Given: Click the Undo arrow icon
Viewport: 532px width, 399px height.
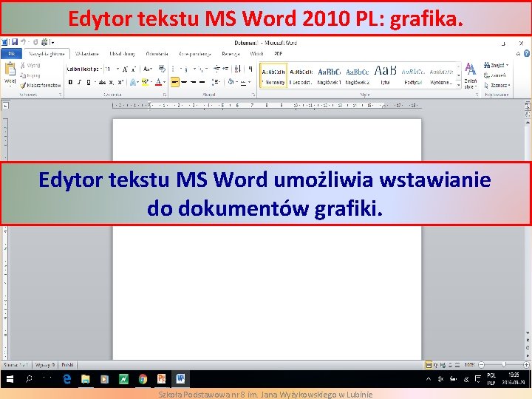Looking at the screenshot, I should click(23, 42).
